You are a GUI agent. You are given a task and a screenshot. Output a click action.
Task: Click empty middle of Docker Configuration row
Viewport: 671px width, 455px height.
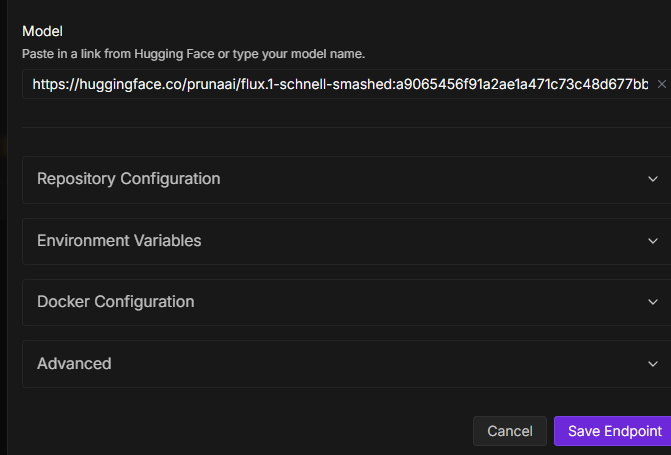pyautogui.click(x=430, y=302)
